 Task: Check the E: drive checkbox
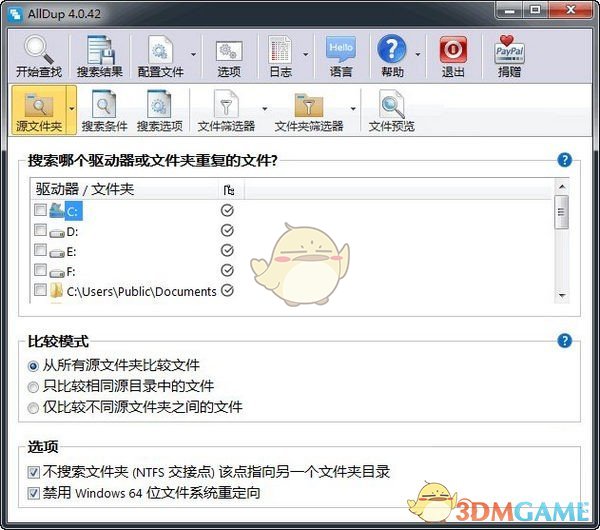[41, 250]
